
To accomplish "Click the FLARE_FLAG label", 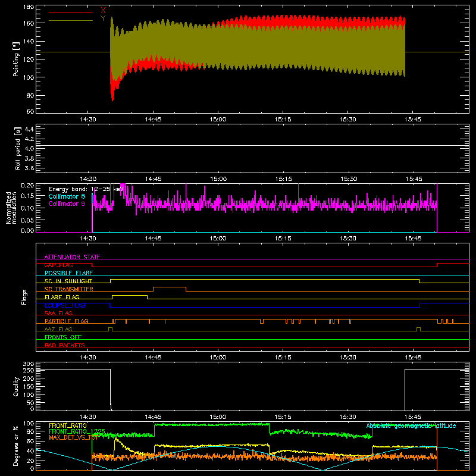I will [x=62, y=297].
